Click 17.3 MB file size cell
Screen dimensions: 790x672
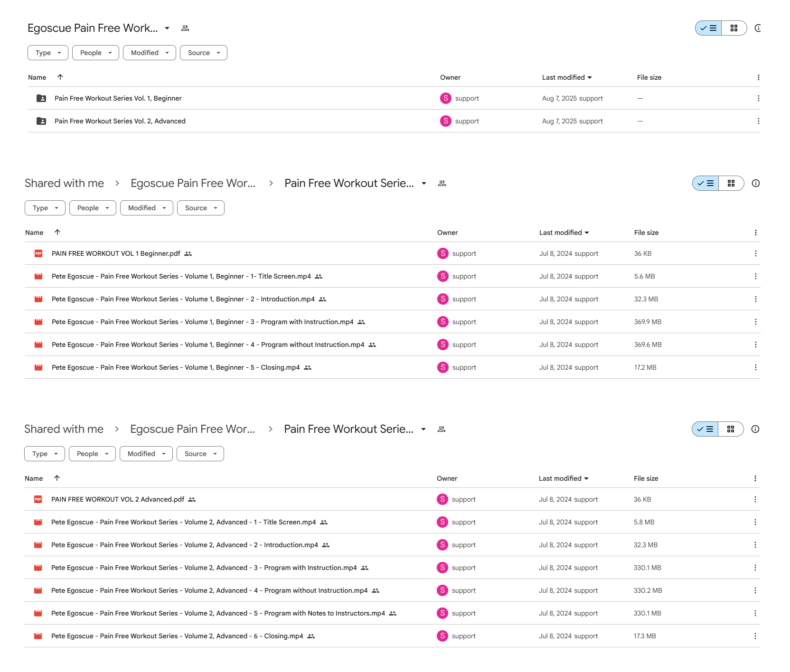(x=645, y=636)
